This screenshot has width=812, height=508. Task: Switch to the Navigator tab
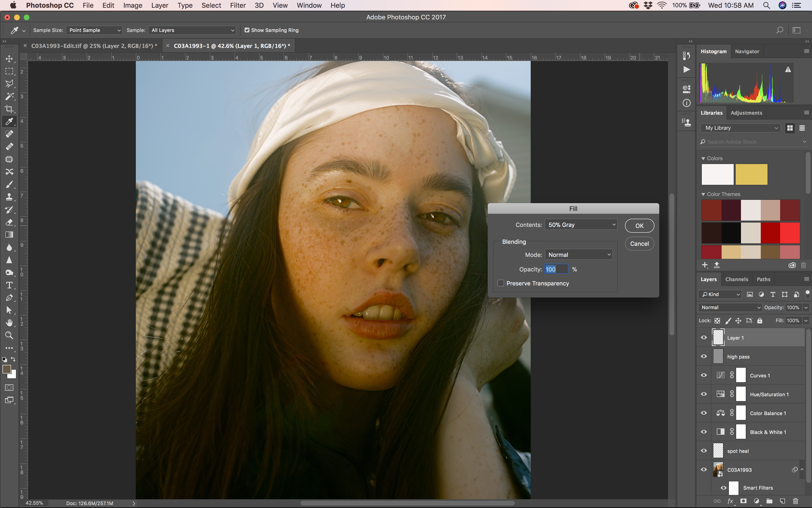pos(747,51)
